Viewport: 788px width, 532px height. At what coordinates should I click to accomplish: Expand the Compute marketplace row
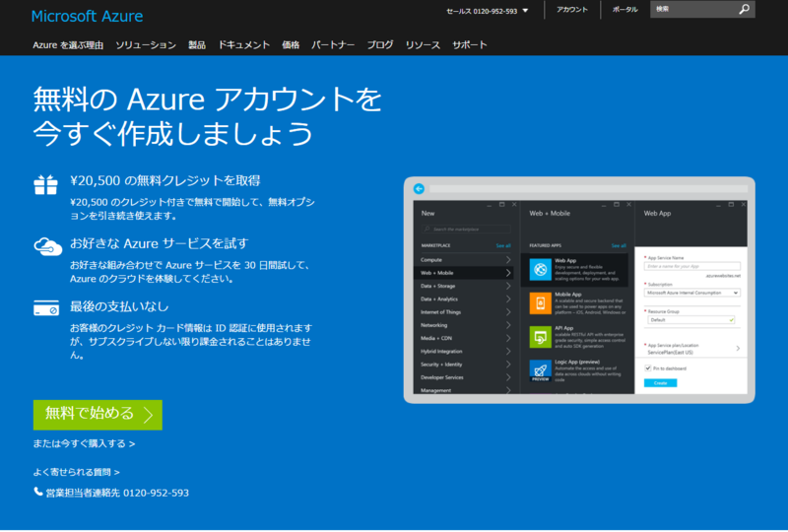[x=465, y=260]
